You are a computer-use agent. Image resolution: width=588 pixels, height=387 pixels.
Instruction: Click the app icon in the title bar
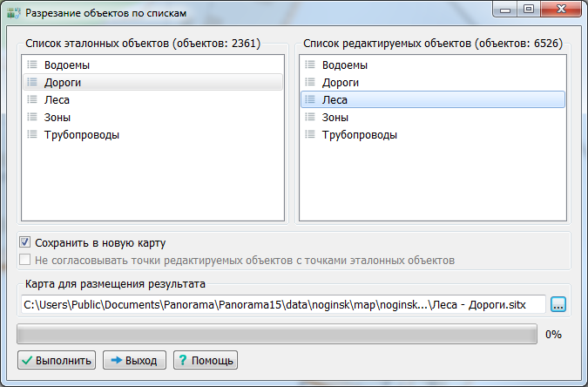tap(12, 13)
